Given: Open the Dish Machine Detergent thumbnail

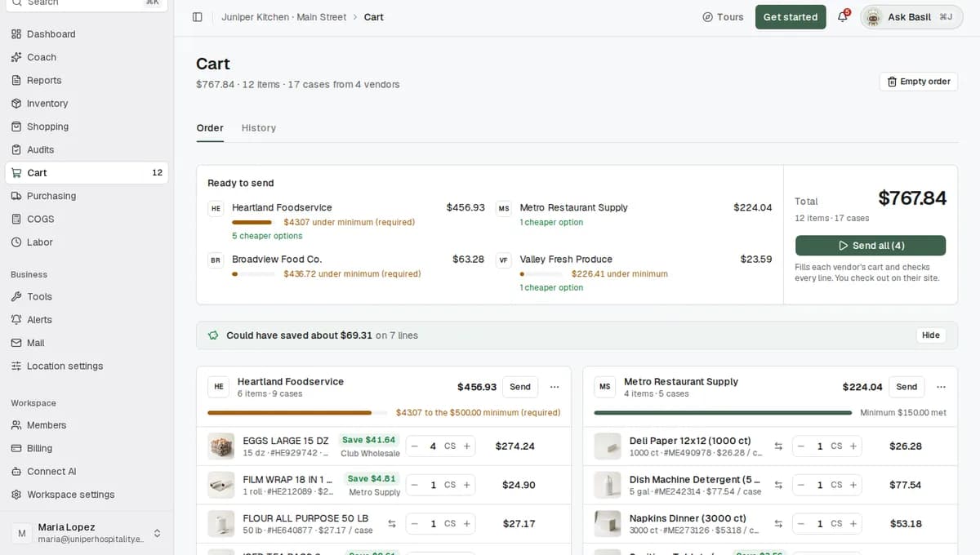Looking at the screenshot, I should 608,485.
